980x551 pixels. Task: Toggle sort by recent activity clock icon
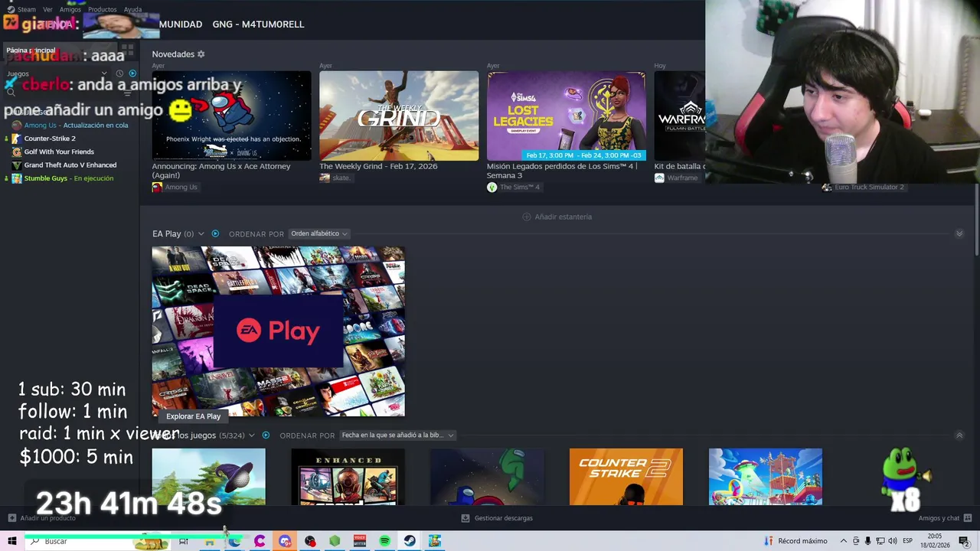point(119,73)
